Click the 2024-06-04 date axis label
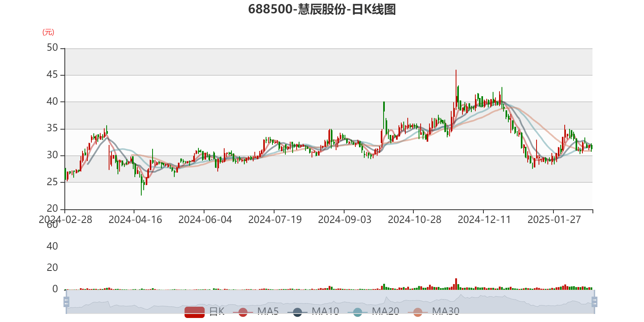644x322 pixels. (205, 220)
